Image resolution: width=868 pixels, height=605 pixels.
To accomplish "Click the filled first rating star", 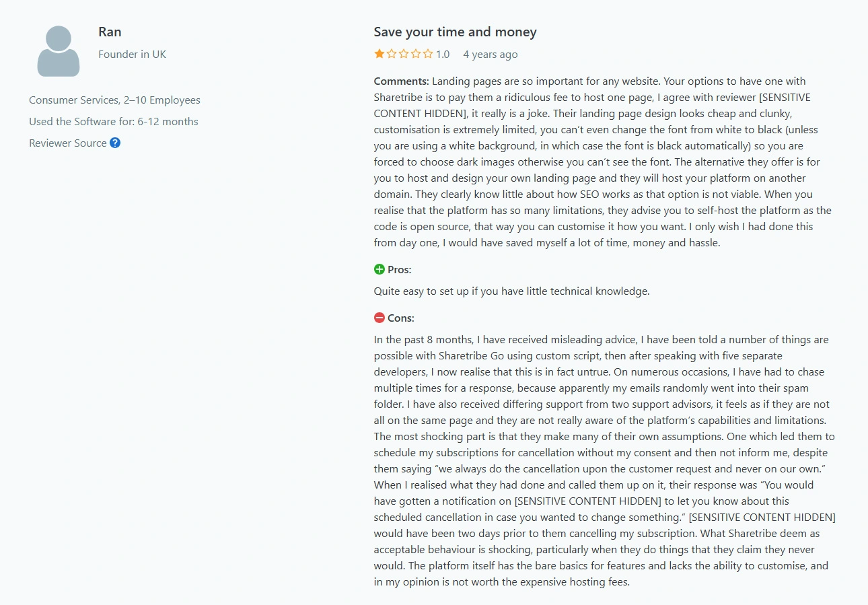I will 379,54.
